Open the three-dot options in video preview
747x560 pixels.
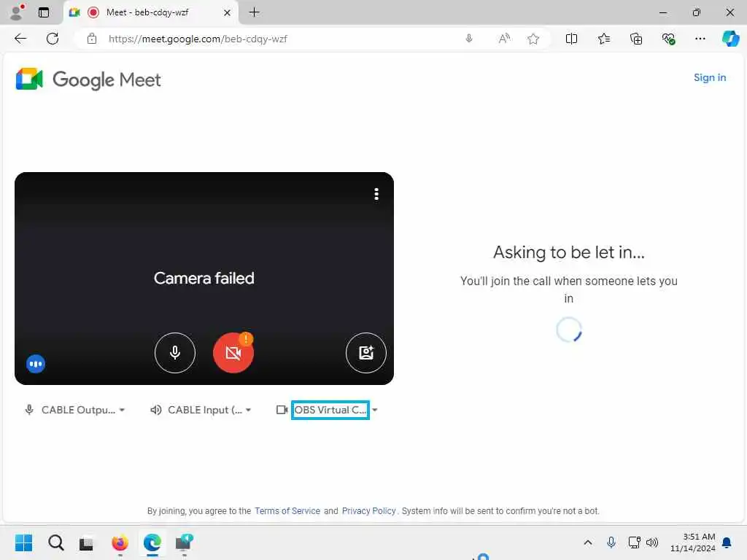(376, 194)
